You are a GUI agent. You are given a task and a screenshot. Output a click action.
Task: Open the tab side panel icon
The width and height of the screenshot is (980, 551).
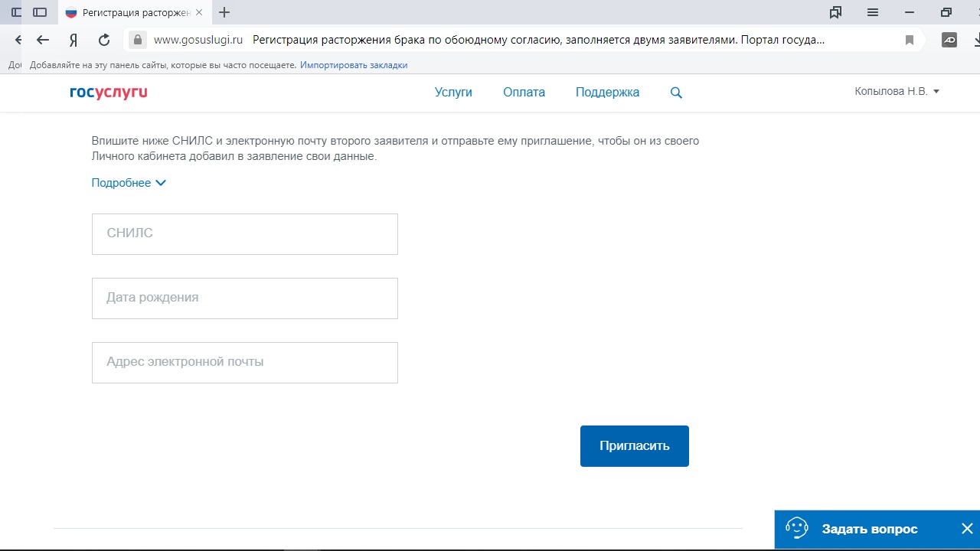40,12
